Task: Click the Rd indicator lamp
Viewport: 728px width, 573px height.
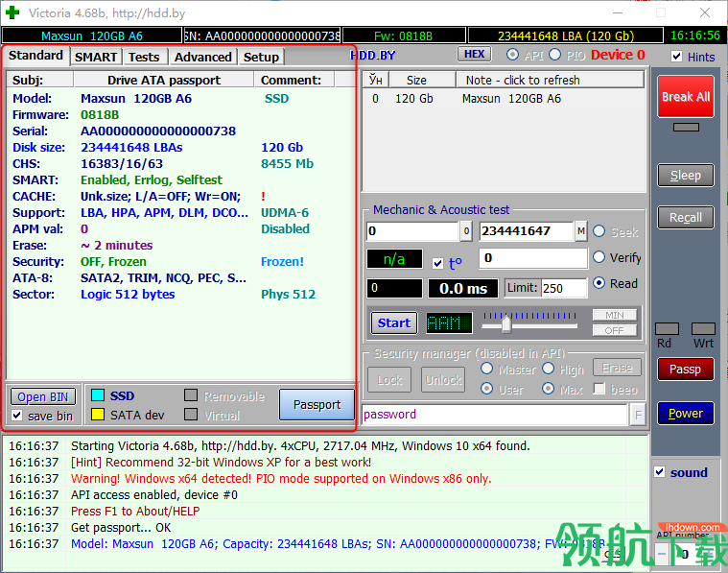Action: [x=667, y=328]
